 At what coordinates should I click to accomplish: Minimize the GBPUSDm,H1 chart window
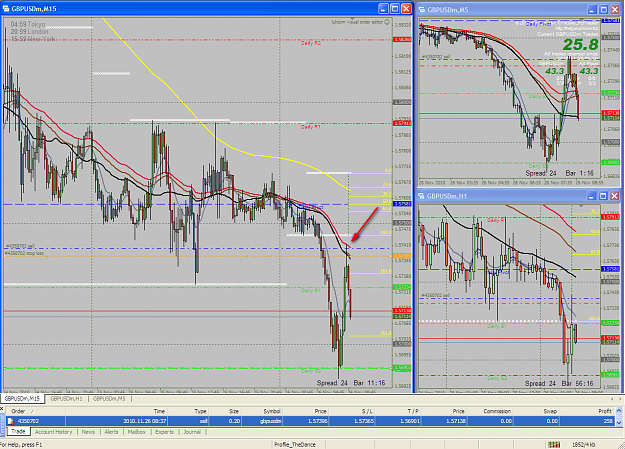[592, 196]
